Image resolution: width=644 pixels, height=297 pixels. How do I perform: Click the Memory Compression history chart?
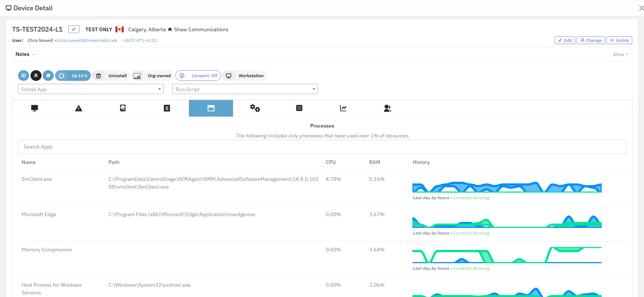(x=507, y=255)
